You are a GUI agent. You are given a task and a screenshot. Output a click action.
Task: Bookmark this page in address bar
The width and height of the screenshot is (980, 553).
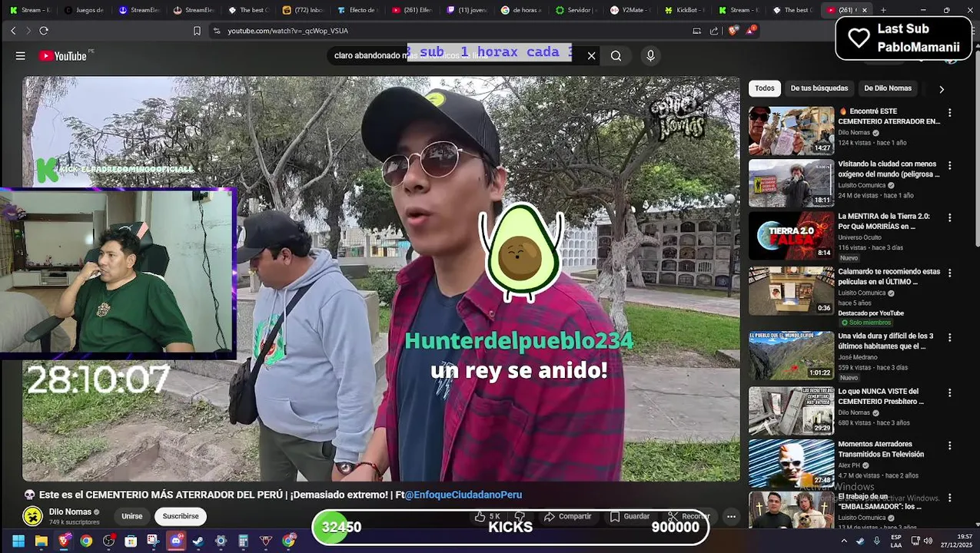click(x=197, y=31)
